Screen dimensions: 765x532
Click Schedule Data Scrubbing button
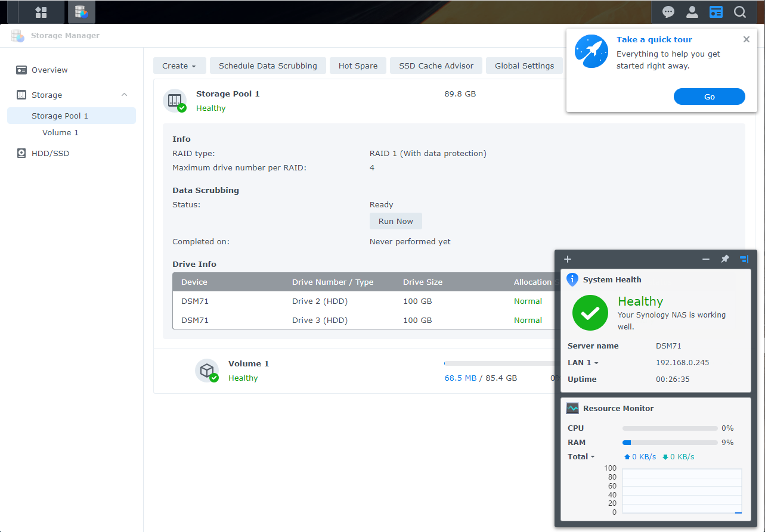click(268, 66)
